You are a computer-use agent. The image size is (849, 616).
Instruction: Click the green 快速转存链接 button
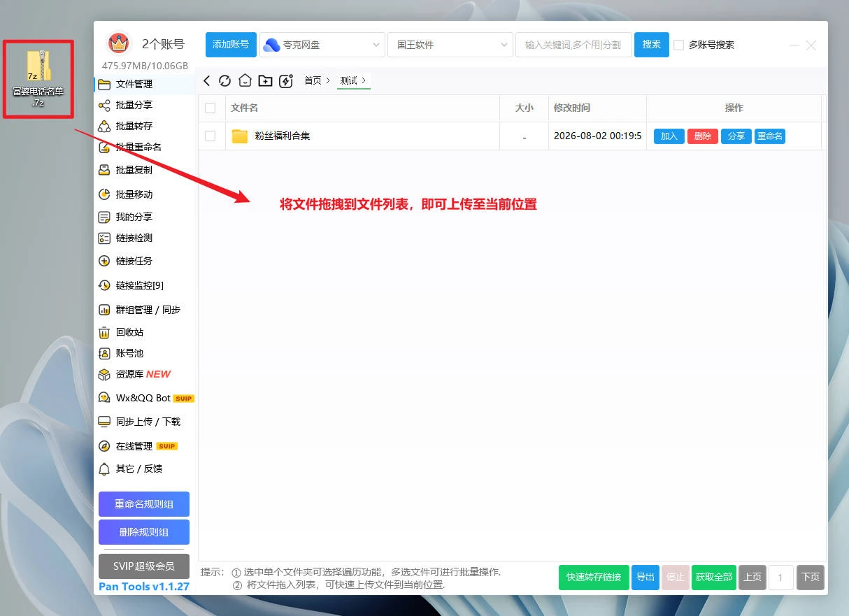point(594,578)
